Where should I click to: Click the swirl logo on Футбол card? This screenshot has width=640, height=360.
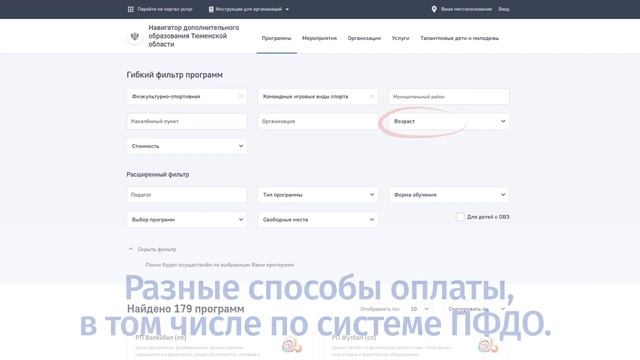[488, 345]
